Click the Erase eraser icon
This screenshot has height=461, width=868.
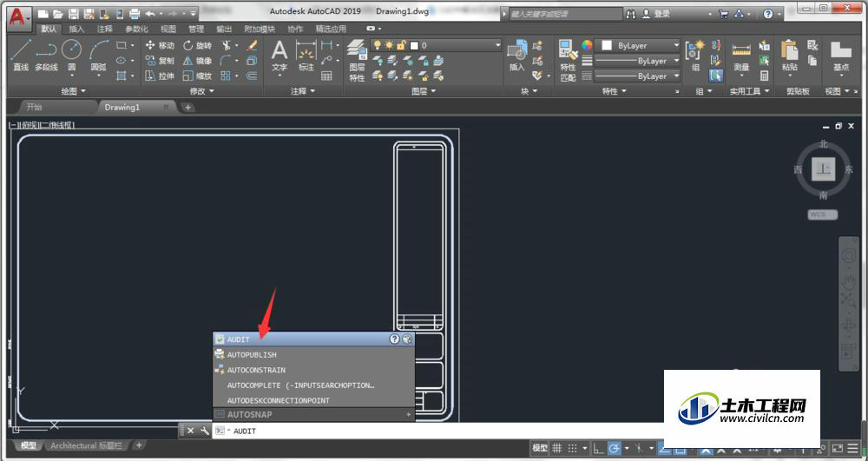tap(252, 45)
